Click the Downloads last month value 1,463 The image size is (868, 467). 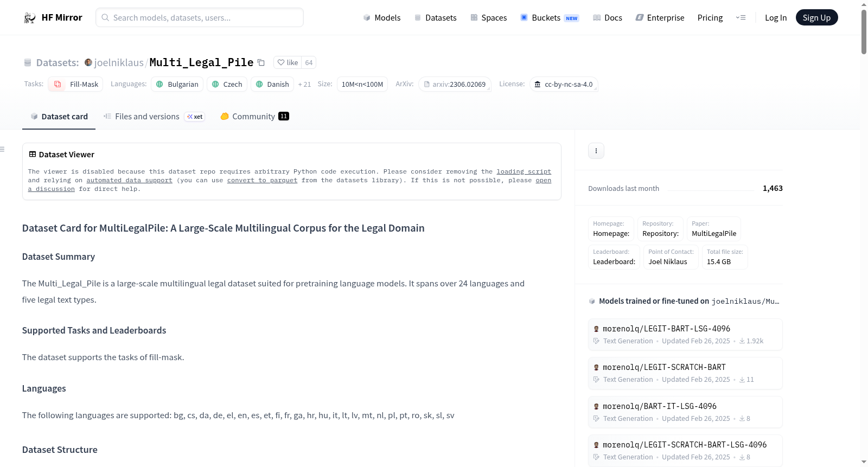click(x=773, y=188)
